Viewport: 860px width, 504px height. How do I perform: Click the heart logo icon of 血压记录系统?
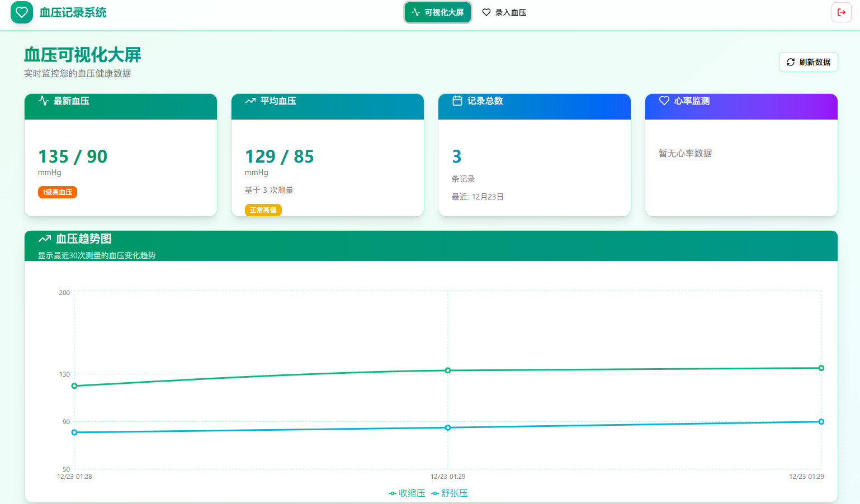[22, 12]
